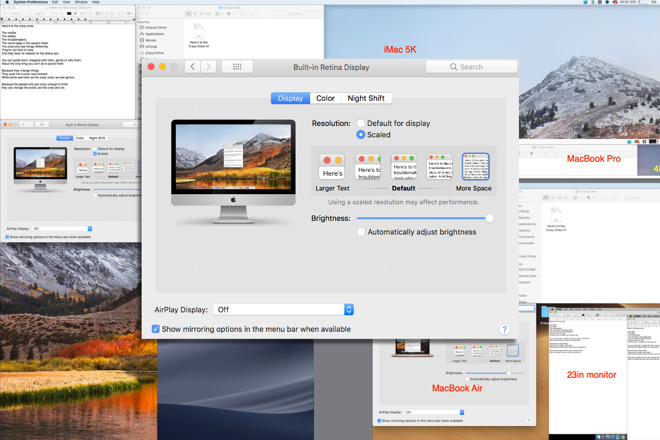Toggle auto brightness checkbox in left background window
Image resolution: width=660 pixels, height=440 pixels.
coord(95,195)
